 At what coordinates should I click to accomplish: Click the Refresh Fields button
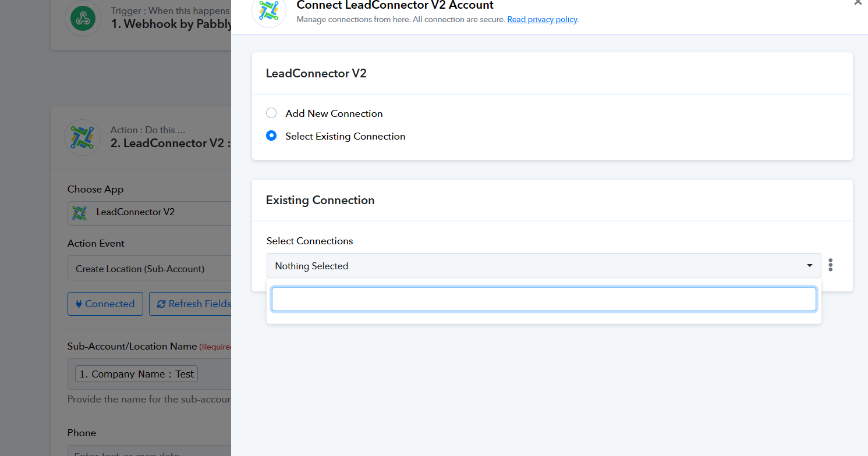click(190, 304)
